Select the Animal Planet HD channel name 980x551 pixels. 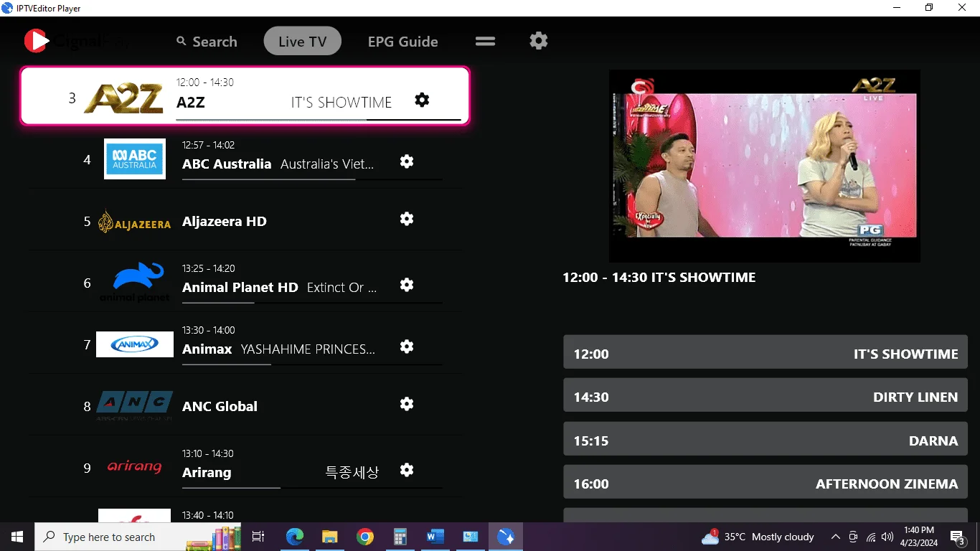240,287
